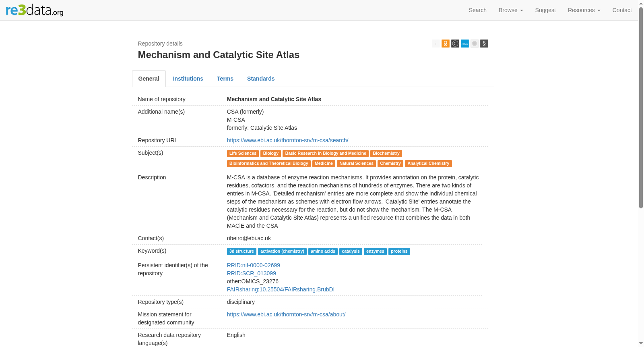Click the 'Mechanism and Catalytic Site Atlas' page heading

(219, 55)
